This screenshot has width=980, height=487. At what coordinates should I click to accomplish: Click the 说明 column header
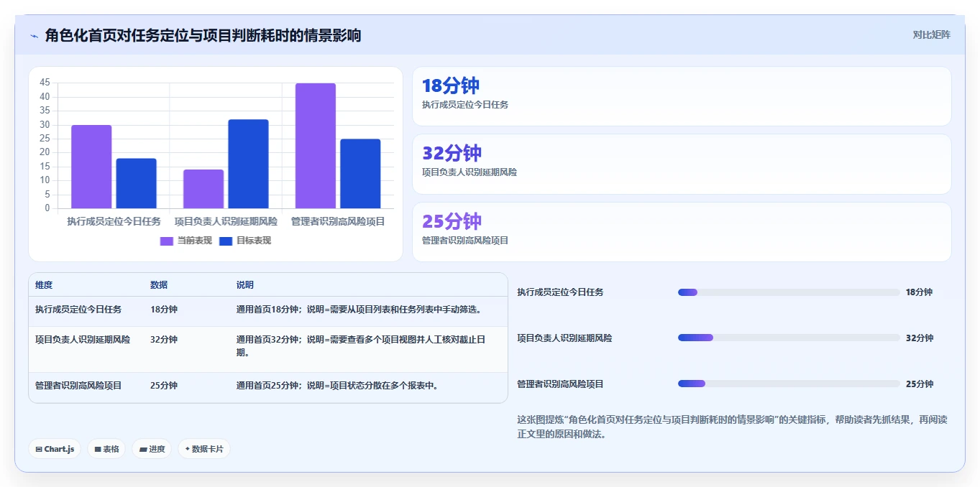click(x=245, y=285)
